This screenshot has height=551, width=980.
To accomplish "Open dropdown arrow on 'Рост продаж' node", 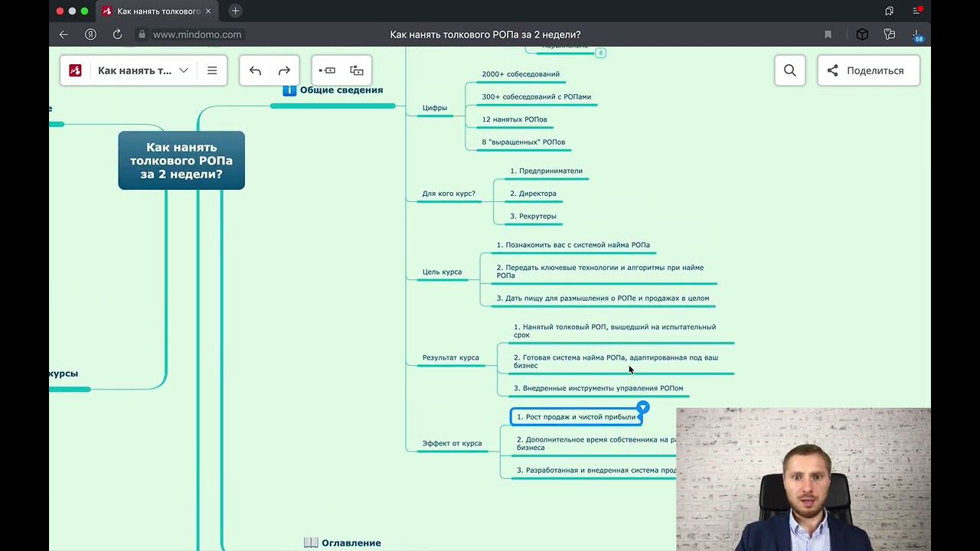I will click(x=643, y=408).
